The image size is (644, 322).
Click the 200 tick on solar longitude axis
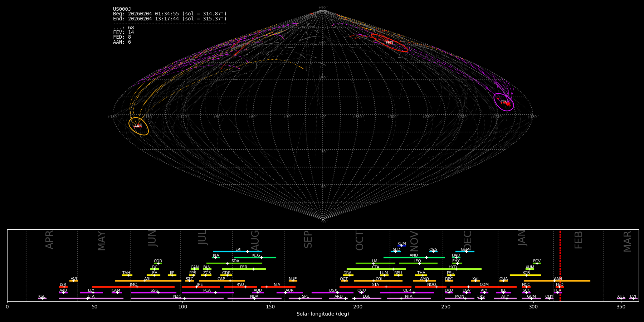(358, 307)
